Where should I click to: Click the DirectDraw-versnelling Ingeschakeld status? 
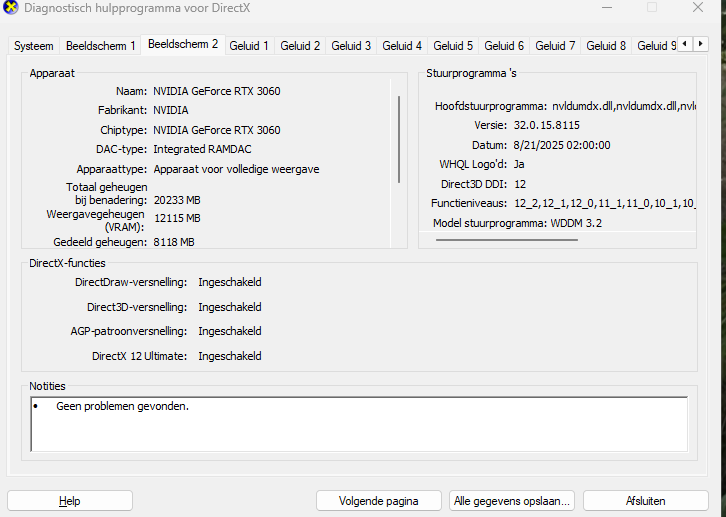pyautogui.click(x=230, y=282)
